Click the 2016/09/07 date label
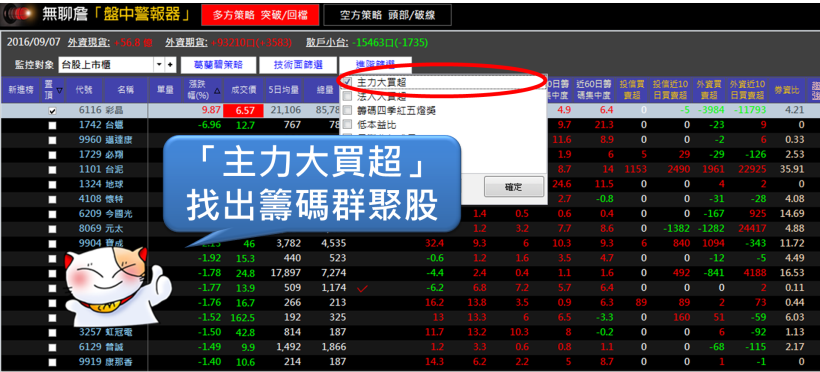This screenshot has width=820, height=372. (32, 43)
